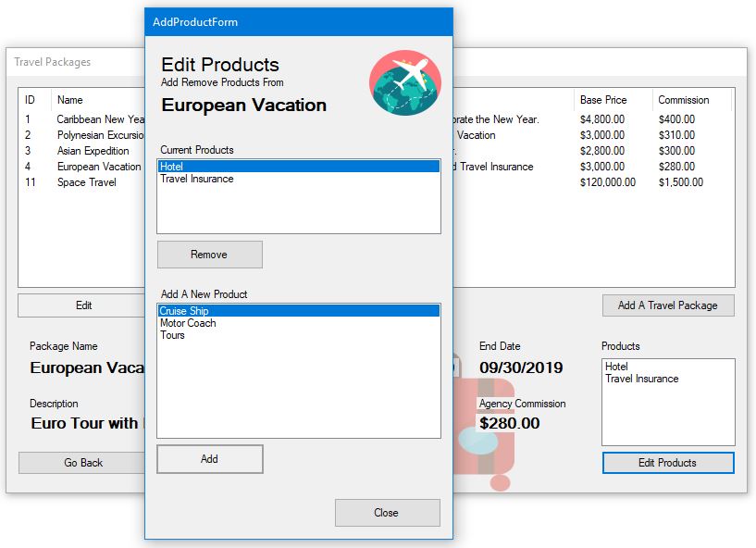Click the Add button
Viewport: 756px width, 548px height.
click(x=210, y=459)
